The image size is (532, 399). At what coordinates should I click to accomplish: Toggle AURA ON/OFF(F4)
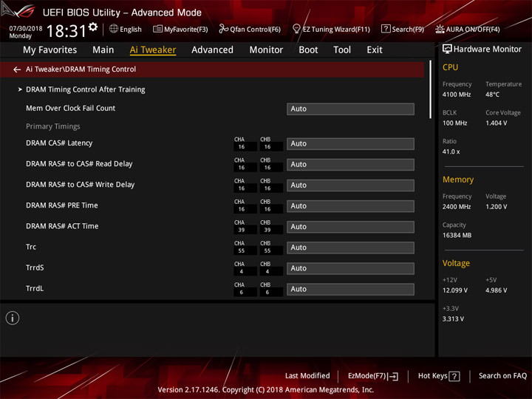tap(468, 29)
